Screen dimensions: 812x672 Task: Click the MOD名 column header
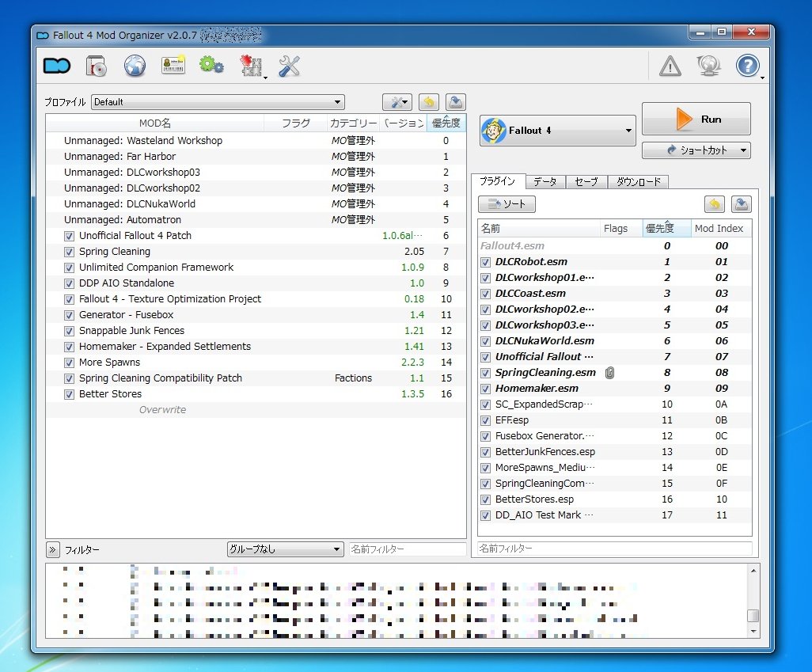155,123
